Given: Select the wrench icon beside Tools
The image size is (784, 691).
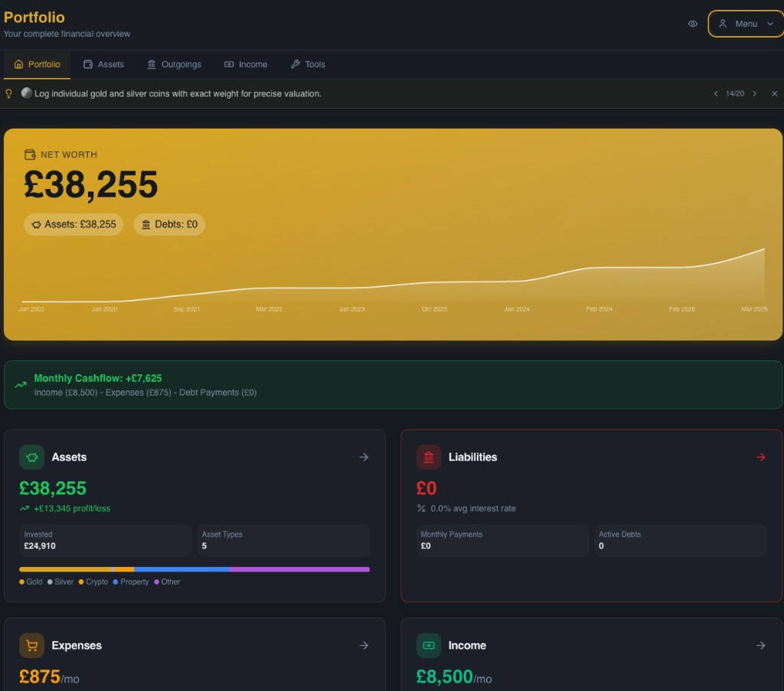Looking at the screenshot, I should coord(295,64).
